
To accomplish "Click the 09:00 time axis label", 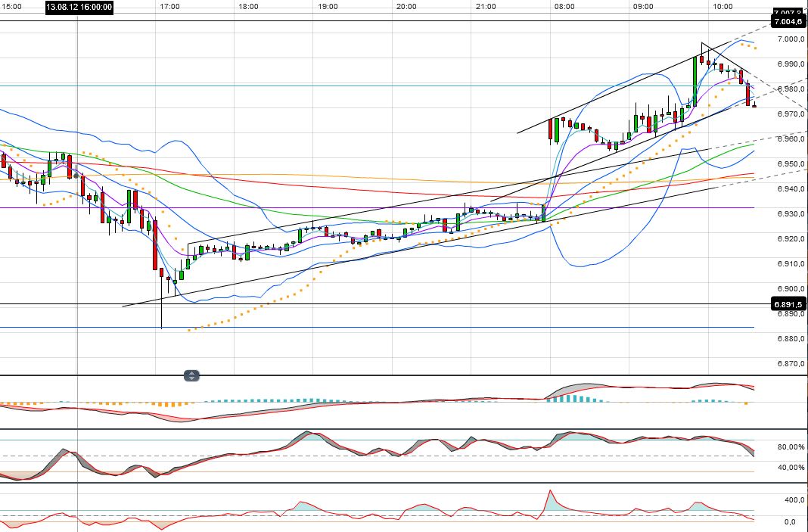I will point(643,7).
